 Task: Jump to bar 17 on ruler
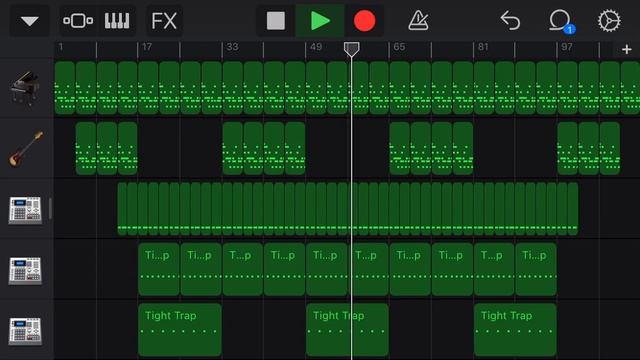tap(147, 47)
